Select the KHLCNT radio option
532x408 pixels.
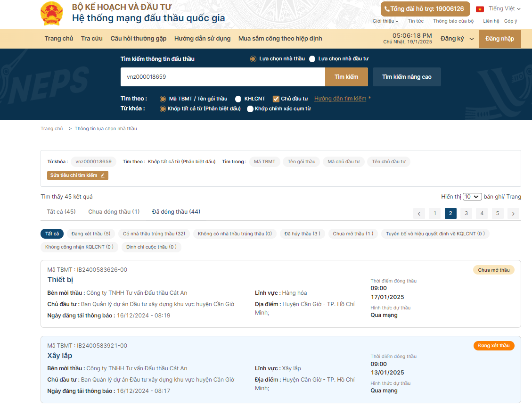pyautogui.click(x=238, y=99)
